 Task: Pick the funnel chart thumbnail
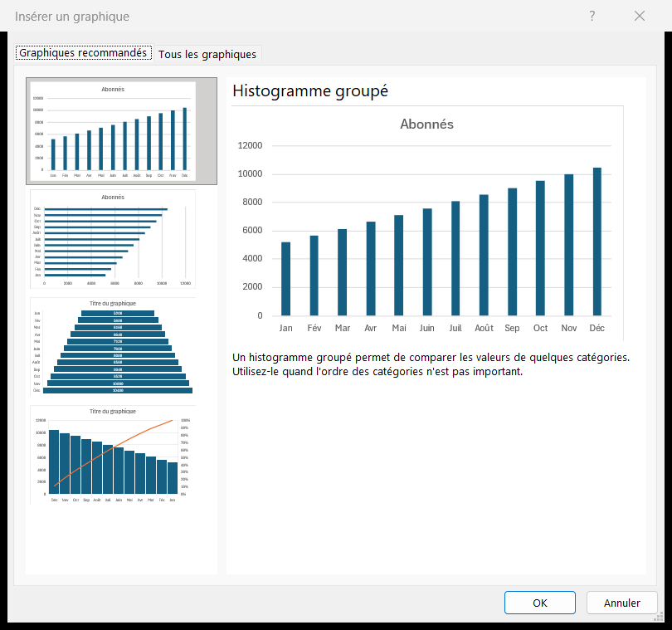pyautogui.click(x=113, y=346)
